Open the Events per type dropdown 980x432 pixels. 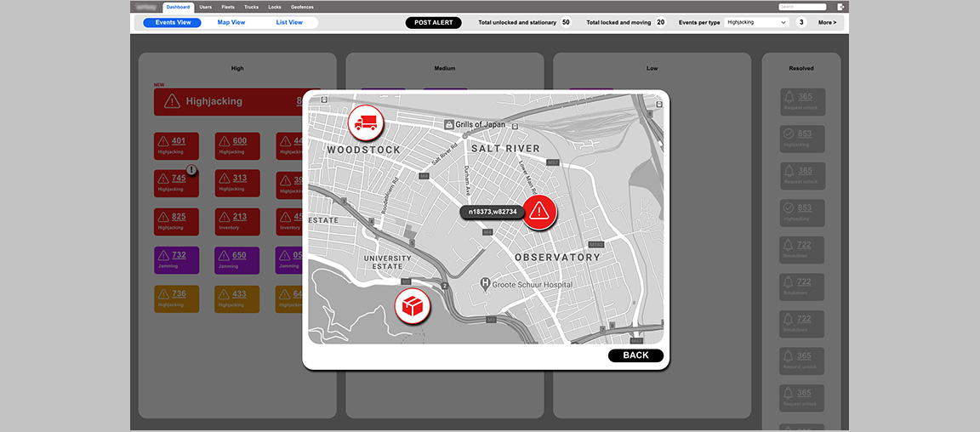(756, 23)
